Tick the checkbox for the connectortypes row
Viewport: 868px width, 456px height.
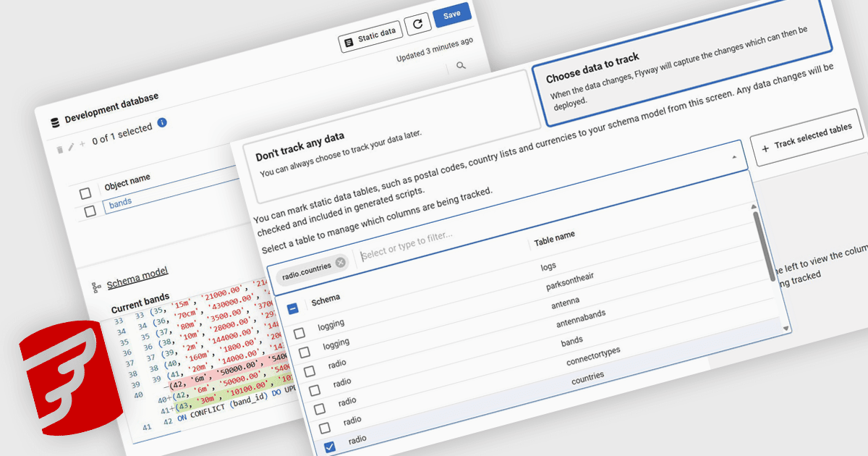click(325, 428)
